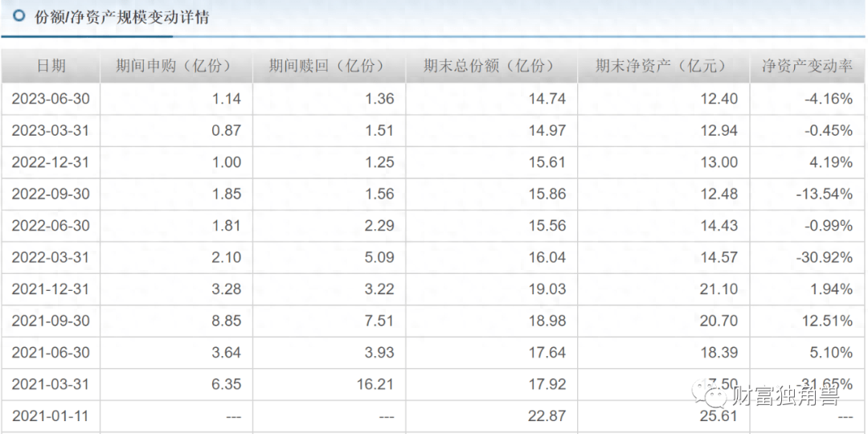Click the 期末总份额（亿份） column header
Viewport: 868px width, 434px height.
(x=489, y=66)
